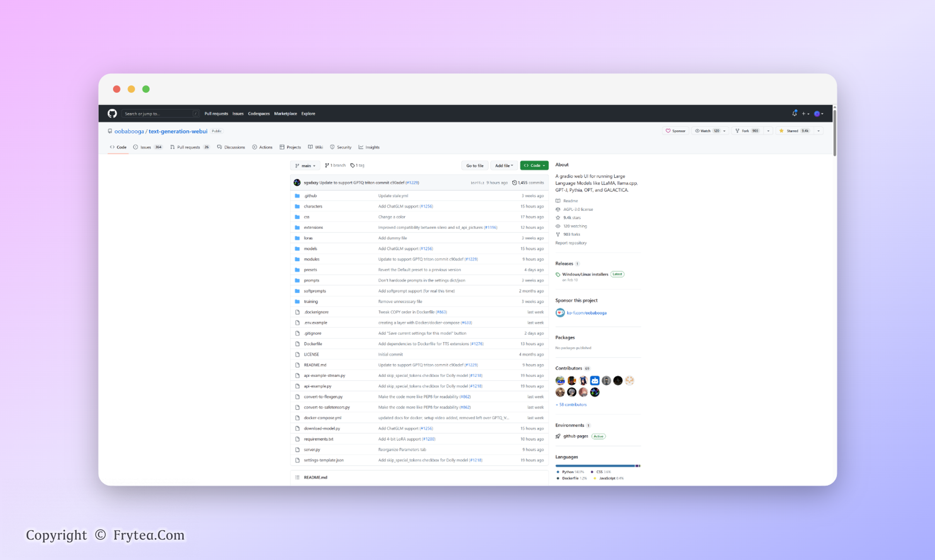
Task: Click the github-pages rocket icon
Action: [x=558, y=436]
